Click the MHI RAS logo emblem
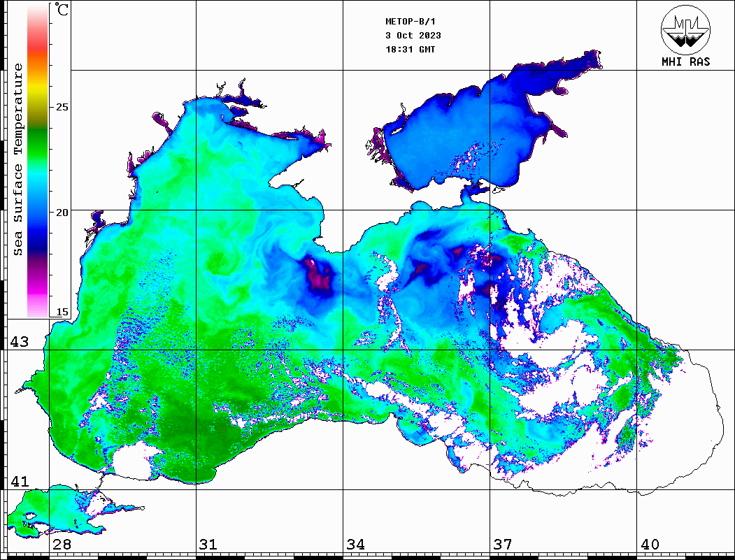 tap(685, 29)
